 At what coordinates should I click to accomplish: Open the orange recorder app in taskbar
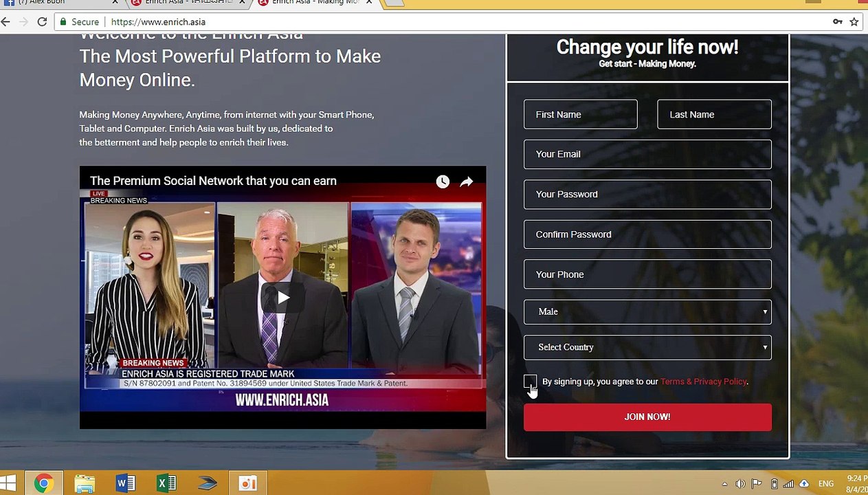pos(248,483)
